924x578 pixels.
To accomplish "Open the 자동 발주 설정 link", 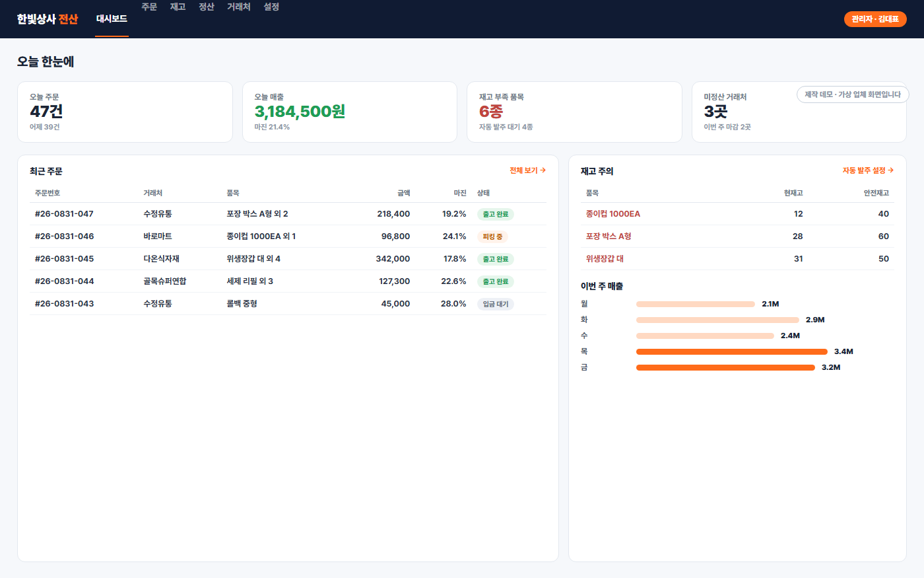I will click(x=868, y=170).
